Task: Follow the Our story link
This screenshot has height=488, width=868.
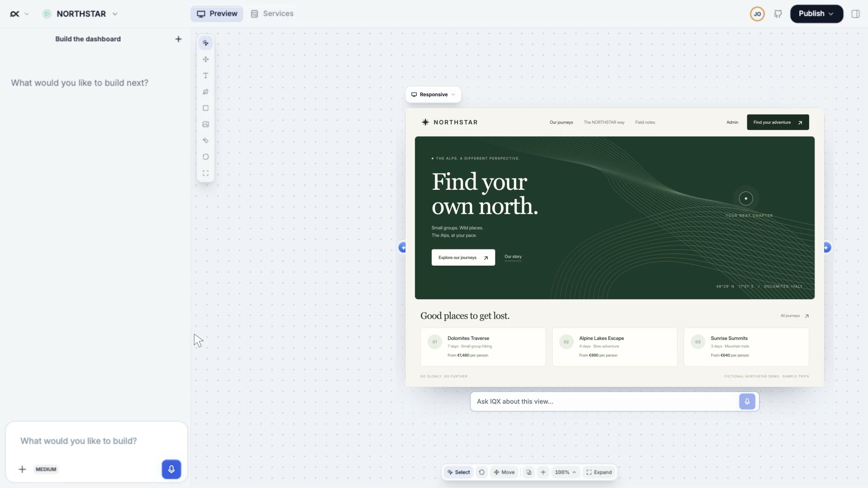Action: pyautogui.click(x=513, y=257)
